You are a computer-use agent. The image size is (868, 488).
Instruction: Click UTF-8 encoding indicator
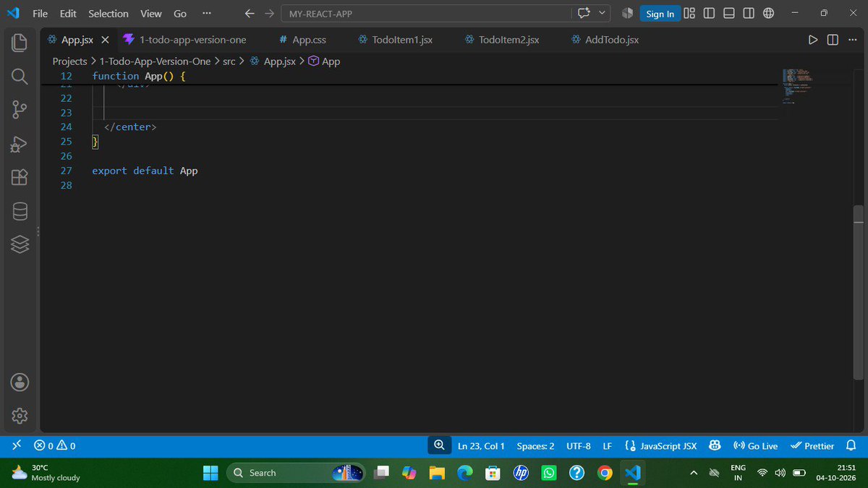(579, 446)
